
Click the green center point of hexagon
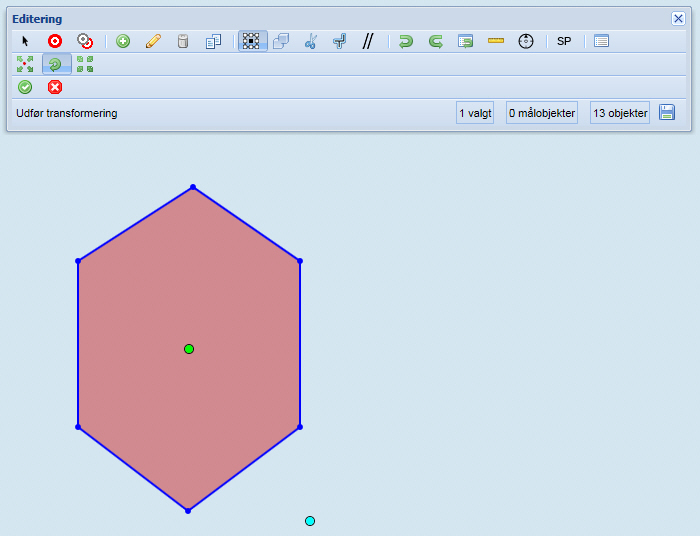189,349
